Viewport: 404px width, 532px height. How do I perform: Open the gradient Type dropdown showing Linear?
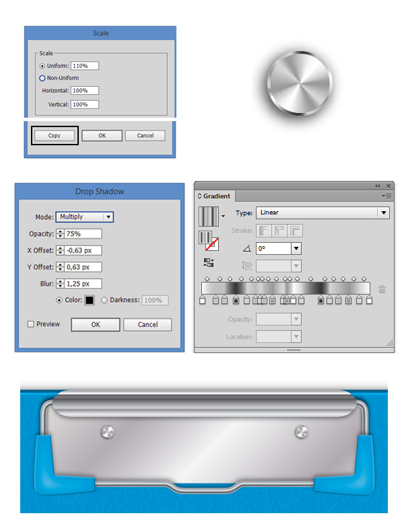tap(322, 213)
